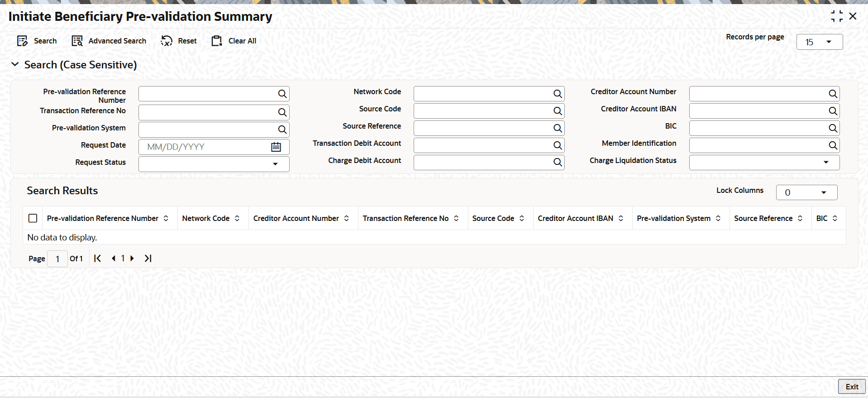The height and width of the screenshot is (398, 868).
Task: Sort by Source Code column
Action: (x=522, y=218)
